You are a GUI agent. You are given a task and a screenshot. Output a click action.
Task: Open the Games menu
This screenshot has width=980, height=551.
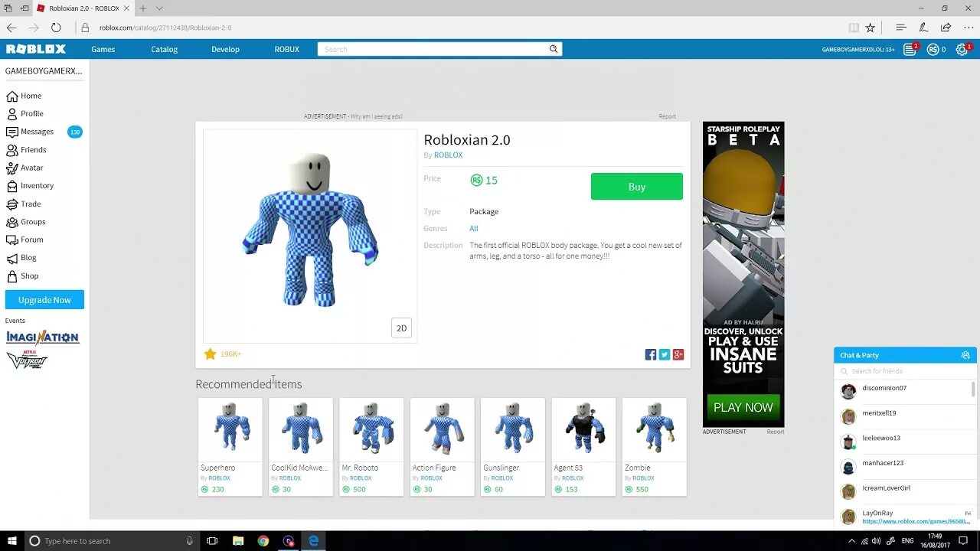(103, 49)
